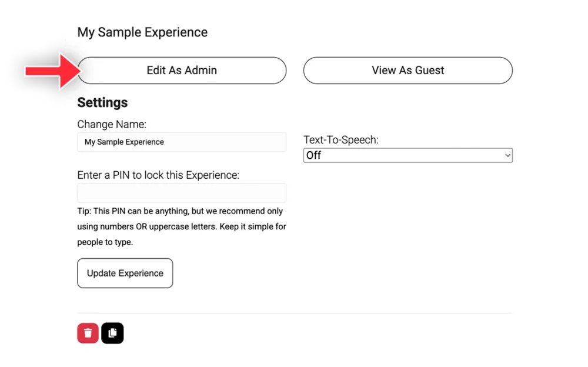Click the horizontal divider above the icons
Viewport: 588px width, 367px height.
(295, 313)
